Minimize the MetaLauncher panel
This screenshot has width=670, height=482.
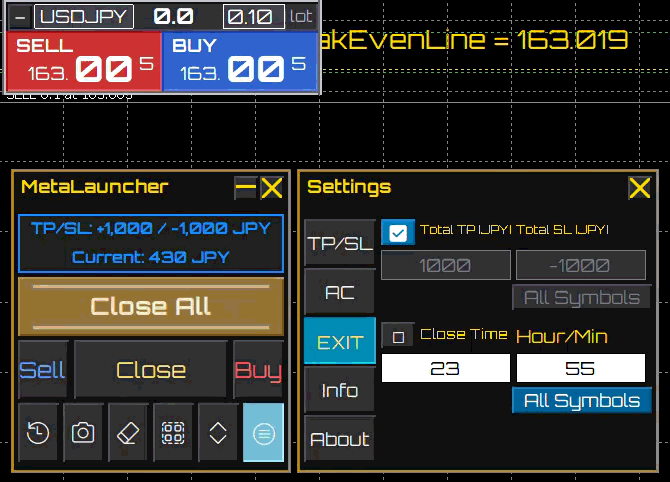(246, 188)
